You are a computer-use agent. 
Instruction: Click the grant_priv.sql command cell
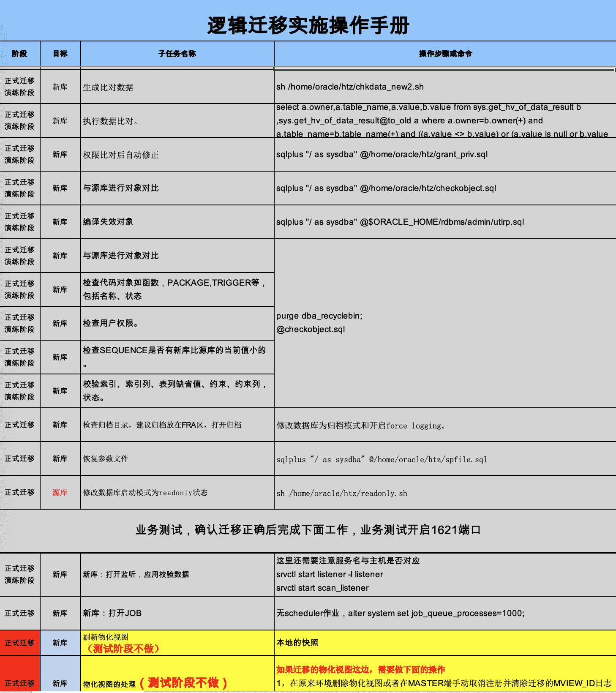pos(444,155)
